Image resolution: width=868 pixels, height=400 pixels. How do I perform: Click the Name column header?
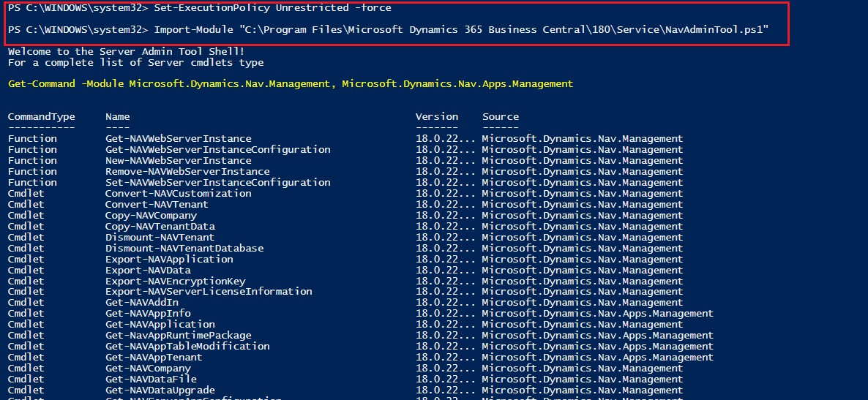pos(117,117)
